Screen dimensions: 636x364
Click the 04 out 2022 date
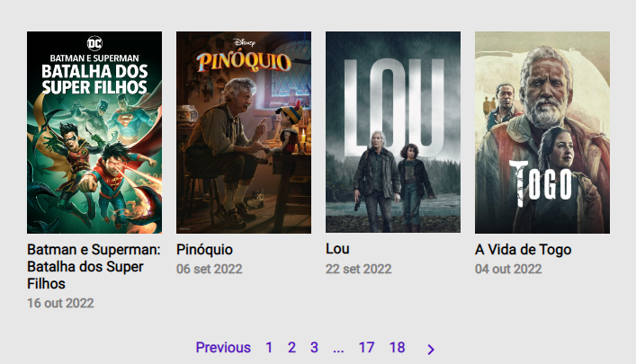pos(508,269)
